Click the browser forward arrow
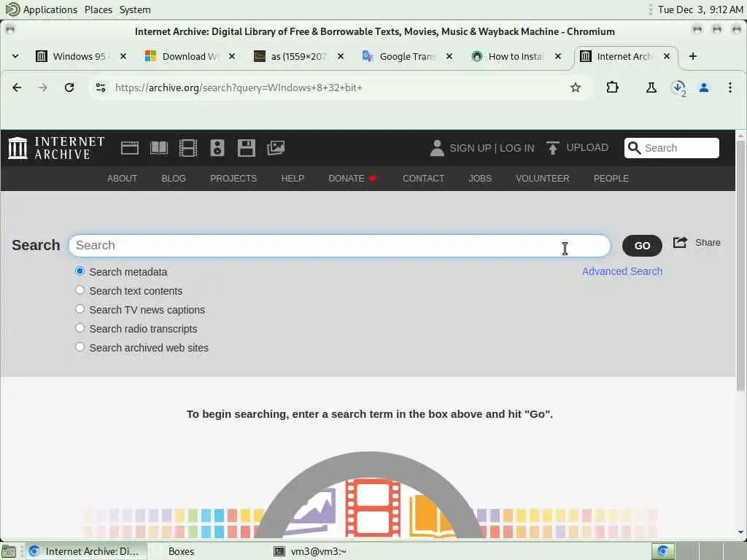This screenshot has height=560, width=747. pos(43,87)
